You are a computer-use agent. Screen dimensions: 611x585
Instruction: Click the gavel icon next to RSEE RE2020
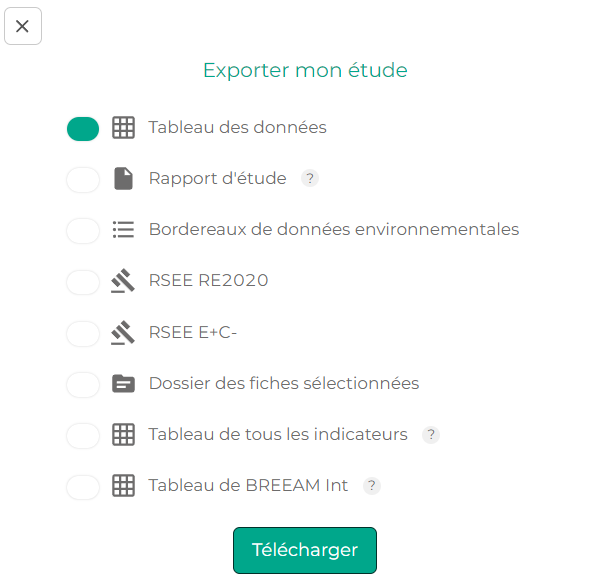[x=123, y=281]
